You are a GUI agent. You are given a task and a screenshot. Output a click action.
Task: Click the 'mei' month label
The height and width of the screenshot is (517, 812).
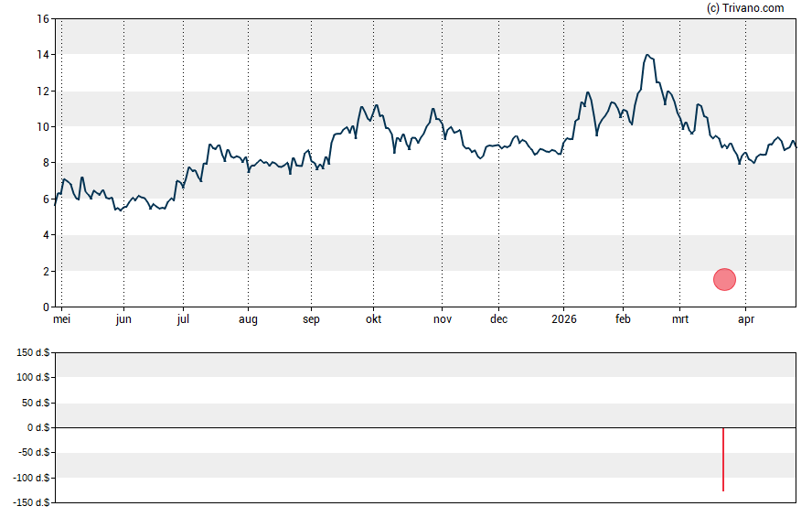[61, 320]
